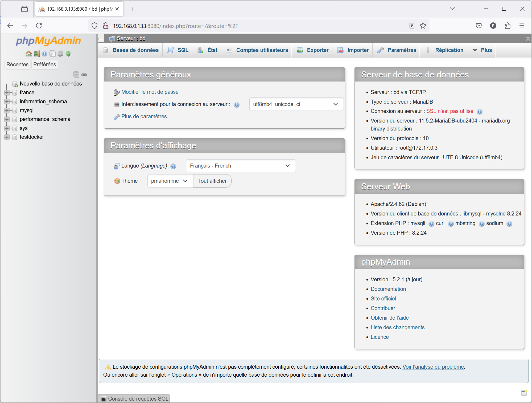Collapse all databases in navigation tree
Viewport: 532px width, 403px height.
(x=76, y=75)
